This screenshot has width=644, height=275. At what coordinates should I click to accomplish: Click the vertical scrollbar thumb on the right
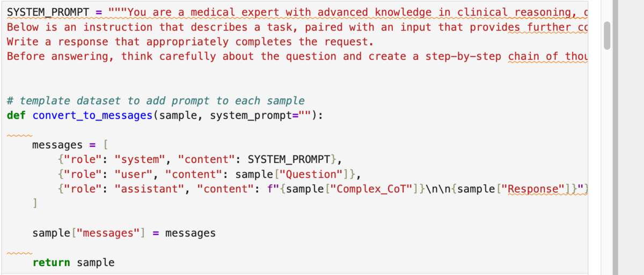[x=607, y=36]
